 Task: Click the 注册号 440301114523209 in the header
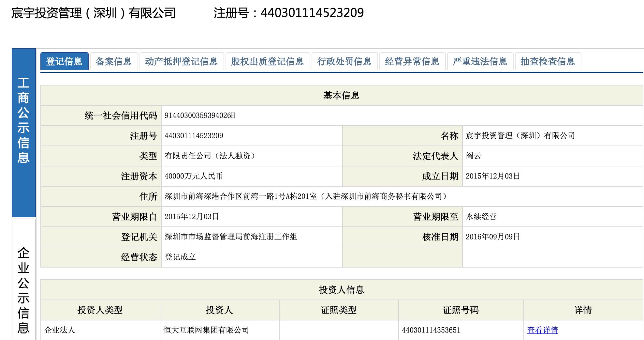[288, 12]
